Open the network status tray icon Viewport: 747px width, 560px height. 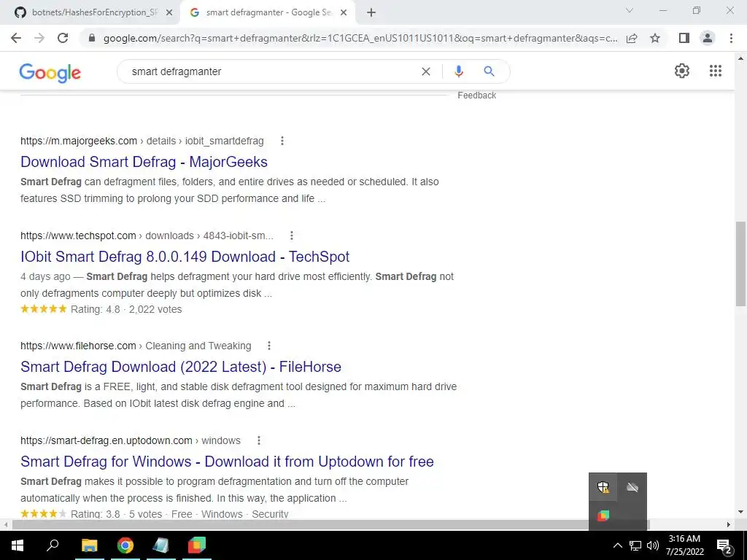click(x=635, y=545)
